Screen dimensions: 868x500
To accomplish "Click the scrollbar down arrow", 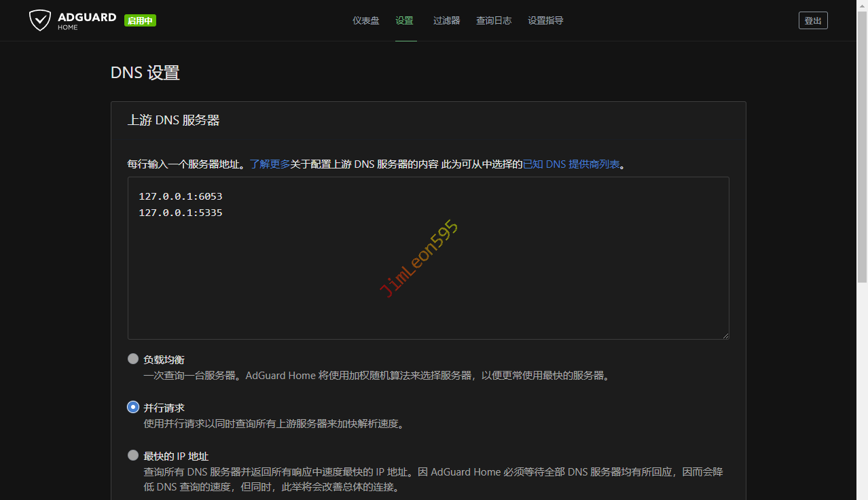I will tap(862, 495).
